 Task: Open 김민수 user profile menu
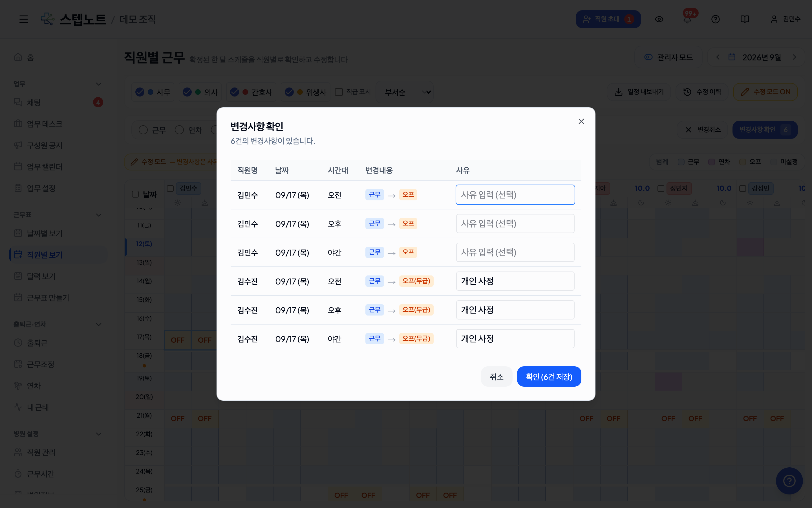coord(785,19)
